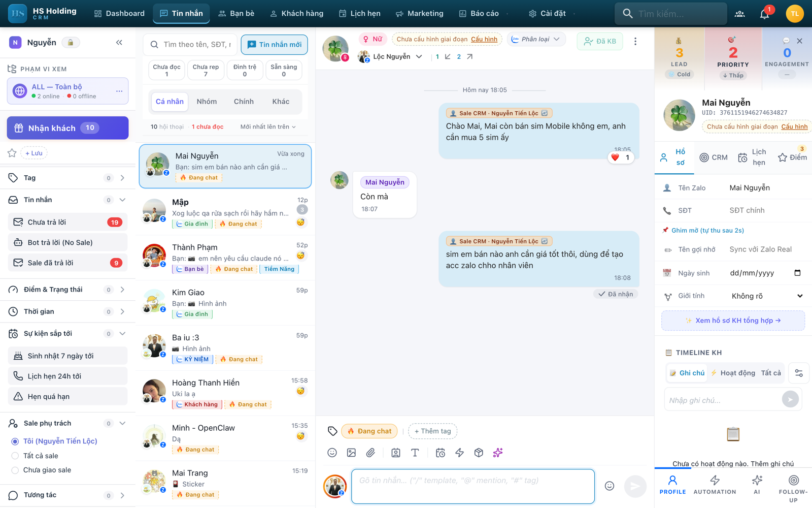Toggle the heart reaction on first message

(x=621, y=157)
